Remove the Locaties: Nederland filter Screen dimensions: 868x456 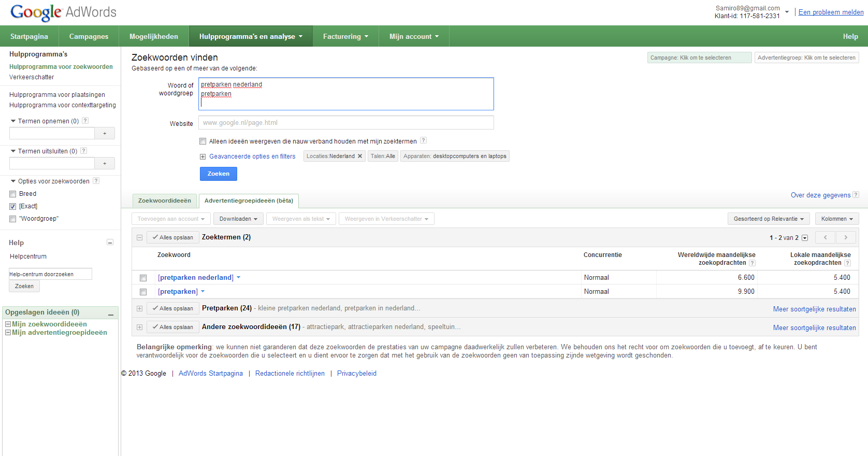point(360,156)
